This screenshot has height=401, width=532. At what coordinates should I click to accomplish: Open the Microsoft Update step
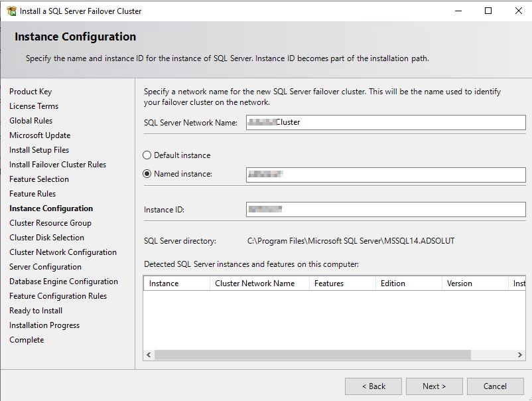pos(40,135)
